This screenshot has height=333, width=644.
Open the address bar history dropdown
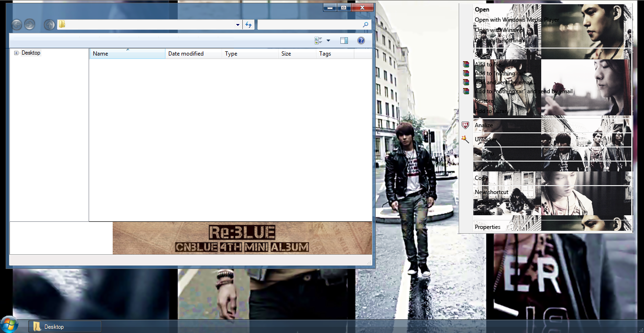[238, 24]
